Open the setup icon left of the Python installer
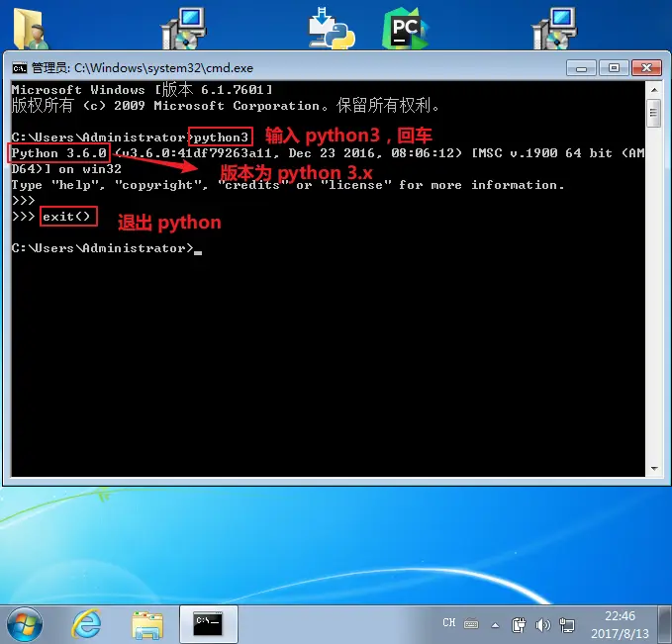672x644 pixels. pyautogui.click(x=183, y=29)
